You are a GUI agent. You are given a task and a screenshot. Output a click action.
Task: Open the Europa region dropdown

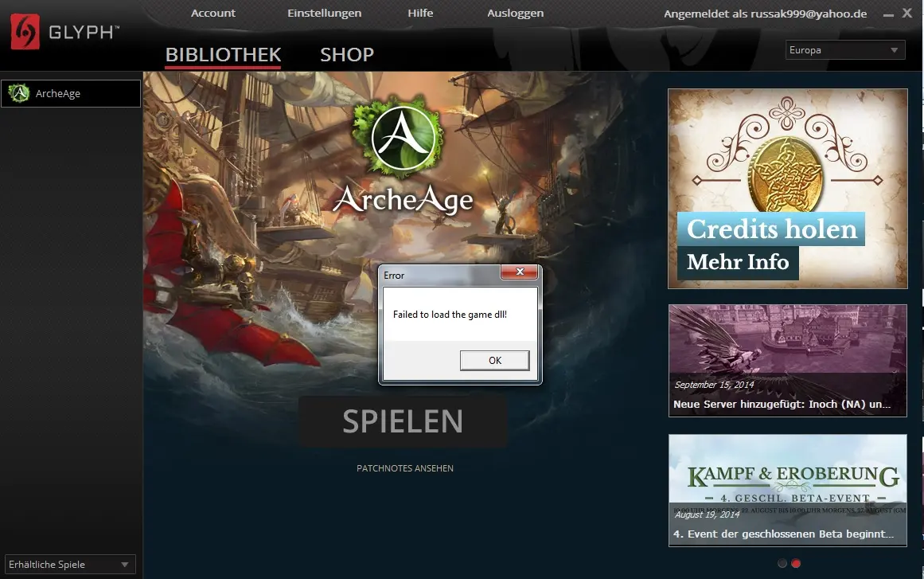[x=845, y=50]
